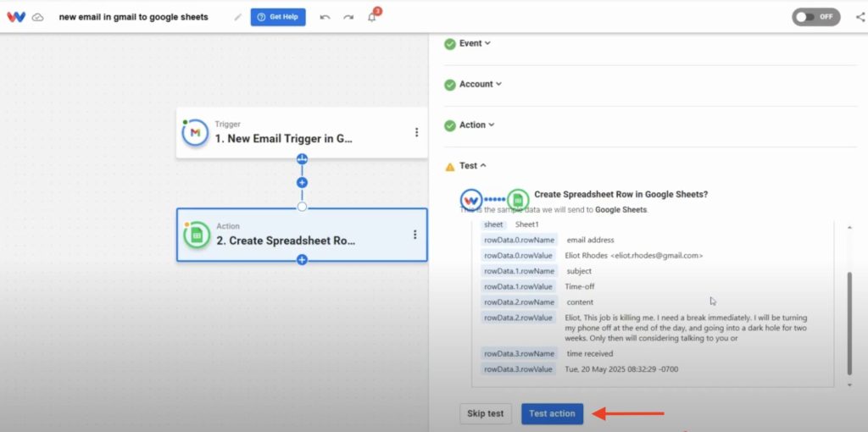Edit workflow name with pencil icon

[238, 17]
